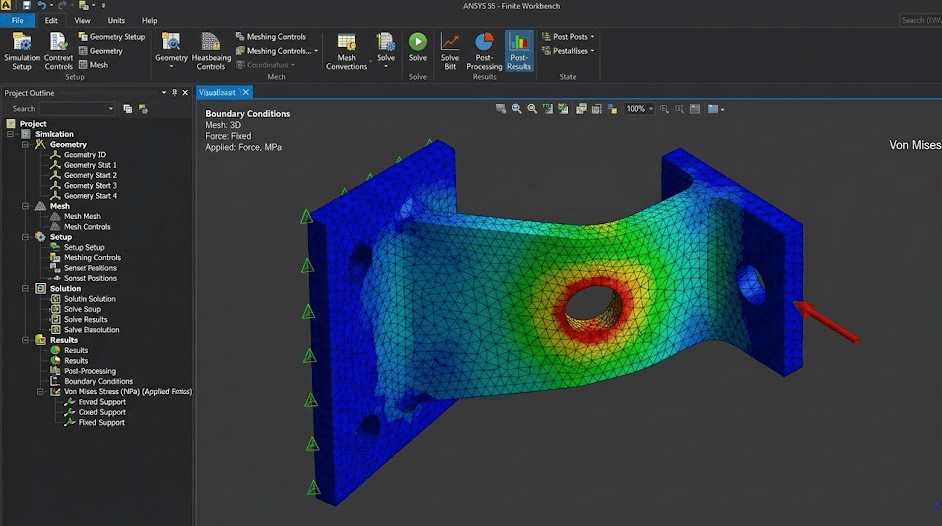The height and width of the screenshot is (526, 942).
Task: Open the Post-Processing pie chart tool
Action: (484, 51)
